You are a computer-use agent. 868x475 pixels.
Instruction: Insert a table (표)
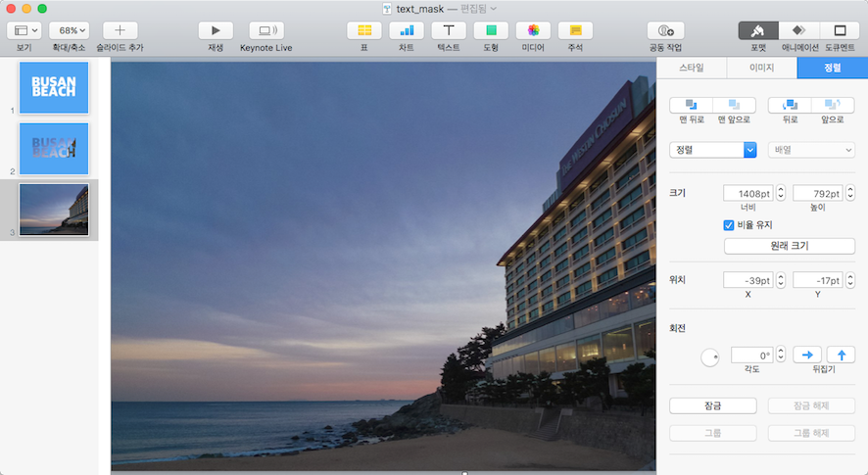(x=364, y=30)
